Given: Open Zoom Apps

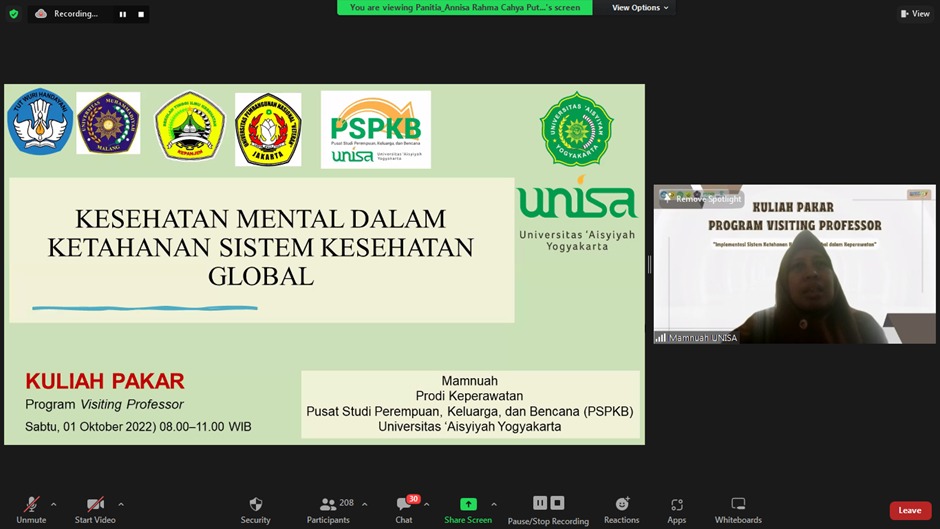Looking at the screenshot, I should click(677, 509).
